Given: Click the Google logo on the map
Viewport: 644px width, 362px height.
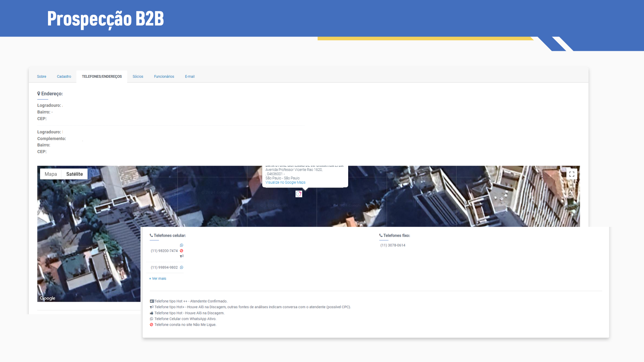Looking at the screenshot, I should tap(48, 298).
